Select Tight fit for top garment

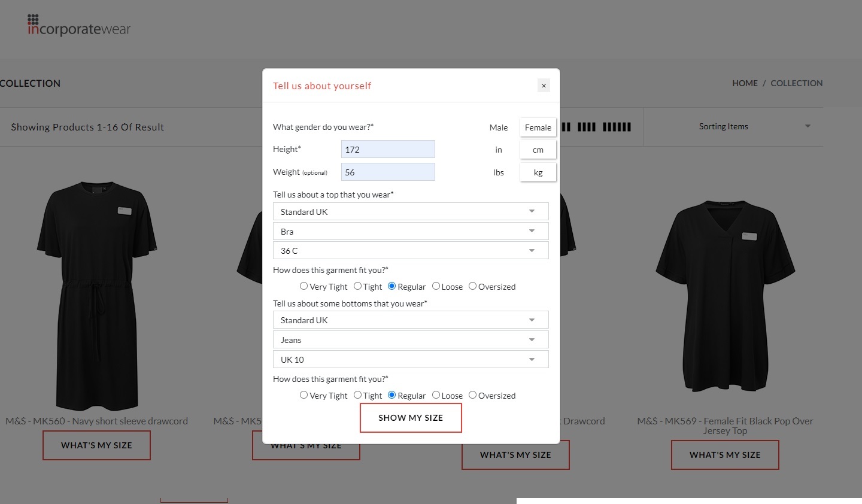pyautogui.click(x=357, y=286)
